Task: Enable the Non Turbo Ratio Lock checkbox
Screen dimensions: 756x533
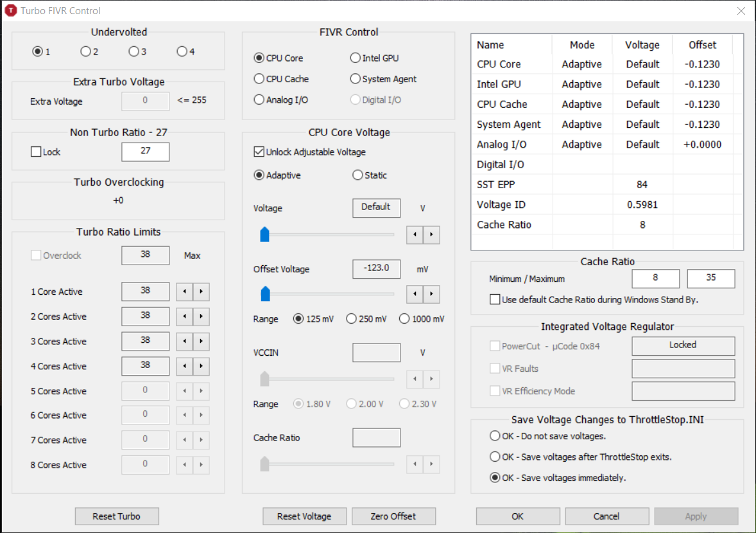Action: (36, 152)
